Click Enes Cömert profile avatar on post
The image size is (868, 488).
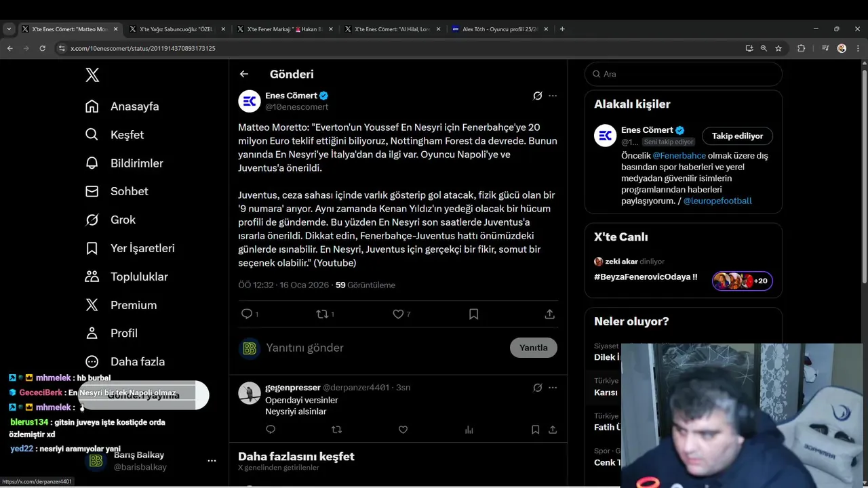click(x=250, y=101)
